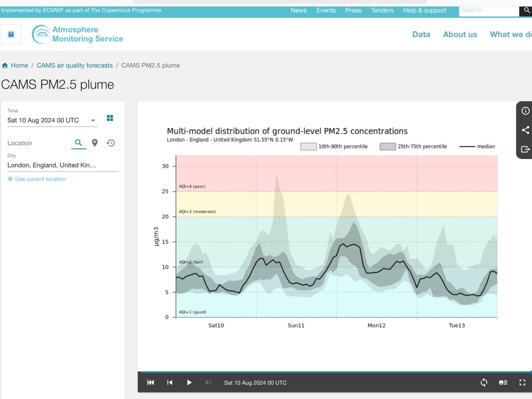Play the forecast animation
Screen dimensions: 532x399
tap(189, 383)
